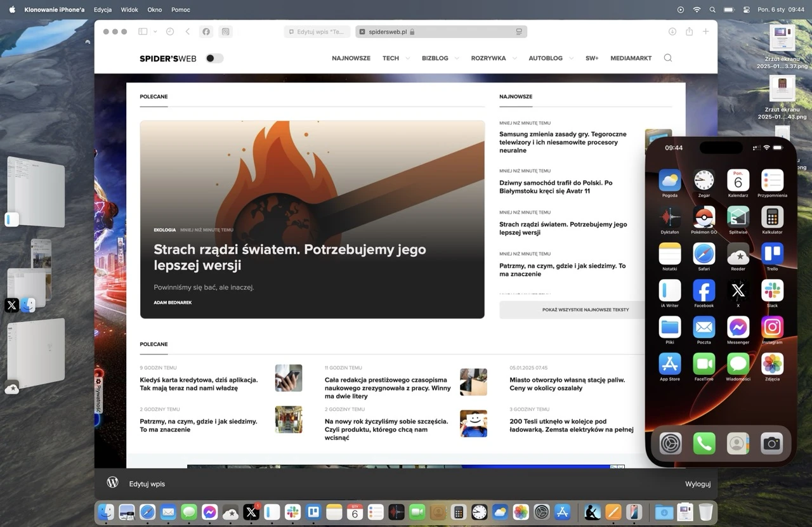Click "Pokaż wszystkie najnowsze teksty" button
Screen dimensions: 812x527
point(585,309)
